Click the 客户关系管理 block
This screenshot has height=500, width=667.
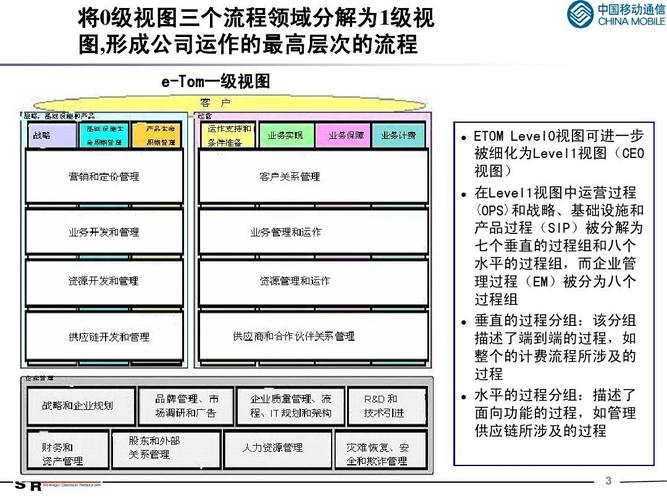coord(314,177)
